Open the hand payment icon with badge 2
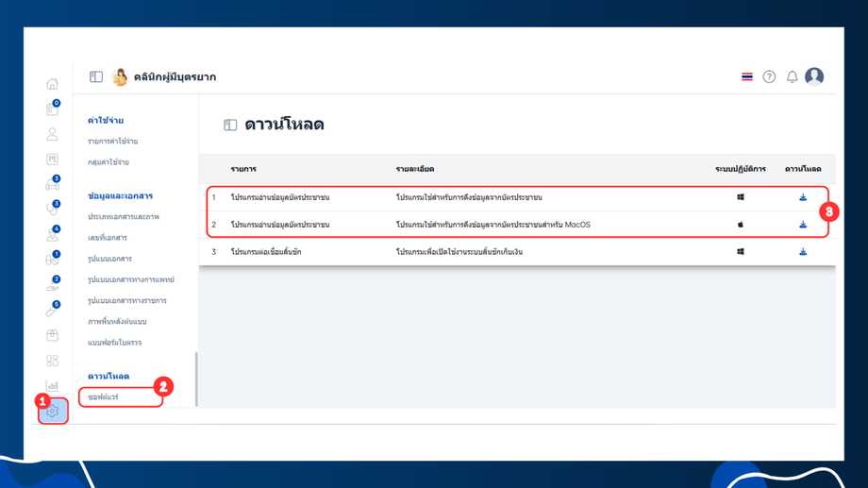This screenshot has height=488, width=868. pyautogui.click(x=52, y=284)
